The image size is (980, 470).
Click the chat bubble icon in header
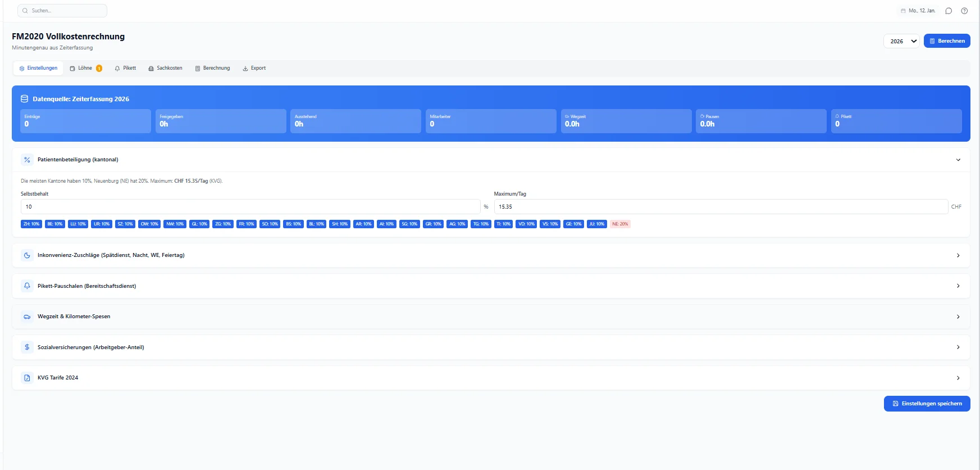click(x=949, y=11)
